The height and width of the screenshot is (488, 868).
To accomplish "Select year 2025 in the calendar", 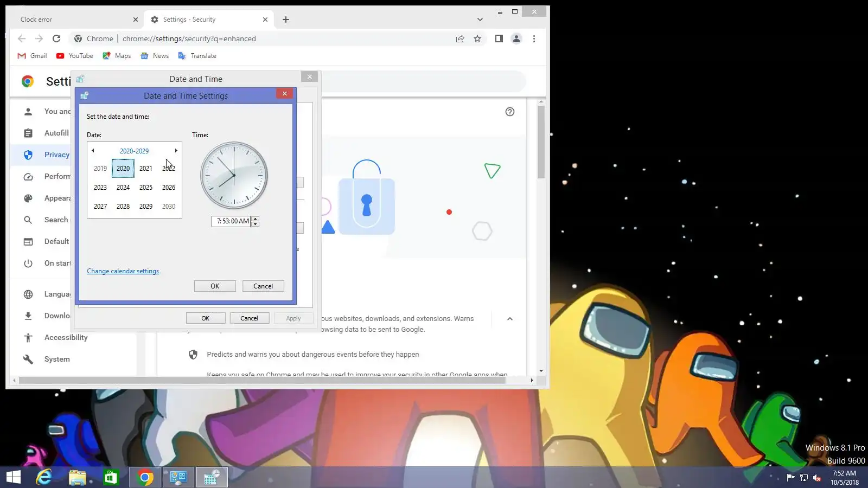I will 146,188.
